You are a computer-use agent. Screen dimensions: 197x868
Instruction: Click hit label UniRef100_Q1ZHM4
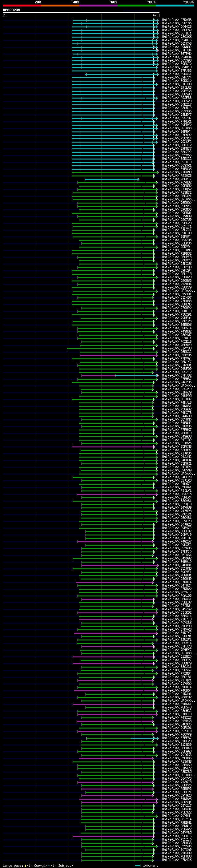click(177, 284)
